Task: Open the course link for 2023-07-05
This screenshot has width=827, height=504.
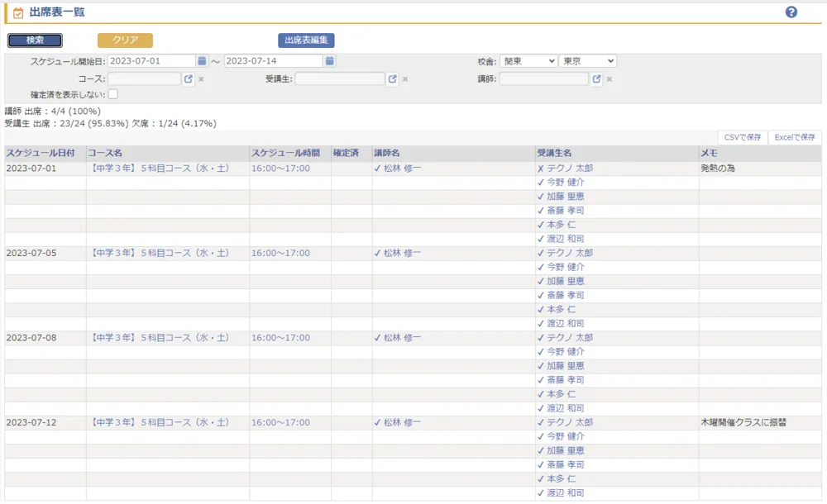Action: (159, 253)
